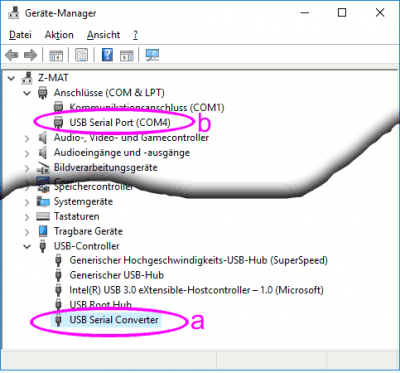This screenshot has width=400, height=373.
Task: Open the Ansicht menu
Action: 103,35
